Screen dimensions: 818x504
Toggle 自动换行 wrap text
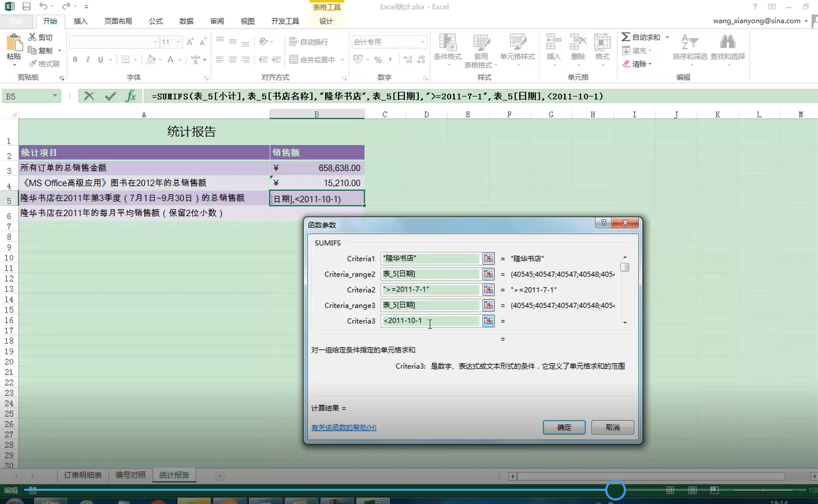click(x=309, y=42)
